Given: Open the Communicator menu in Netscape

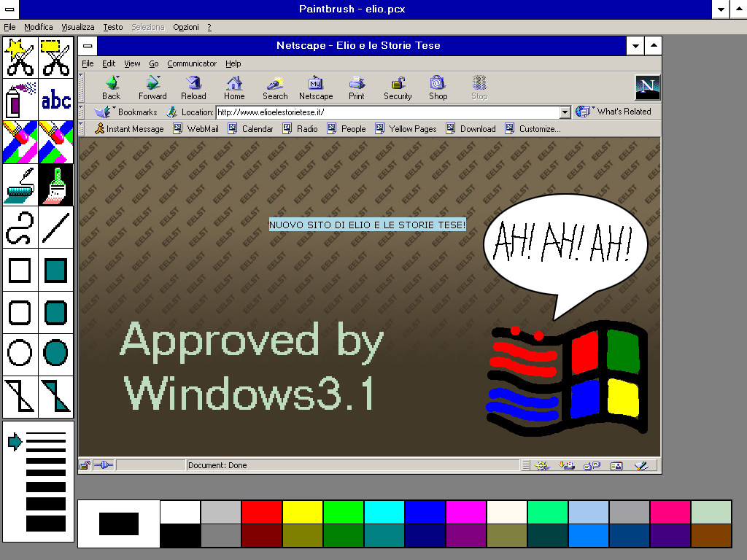Looking at the screenshot, I should [x=192, y=63].
